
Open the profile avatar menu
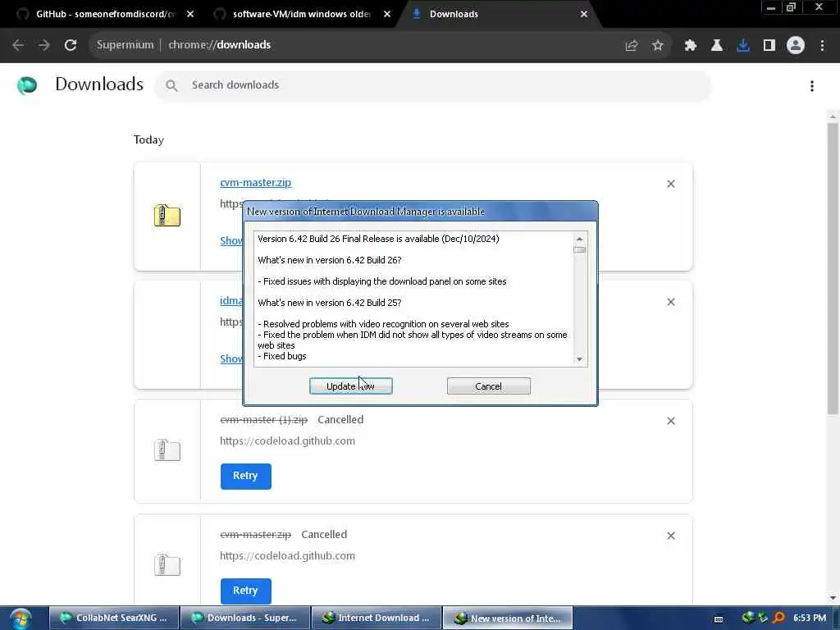point(796,46)
